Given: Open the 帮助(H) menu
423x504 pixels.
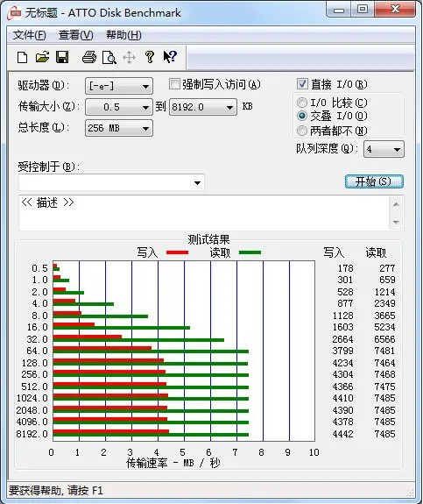Looking at the screenshot, I should [x=123, y=35].
